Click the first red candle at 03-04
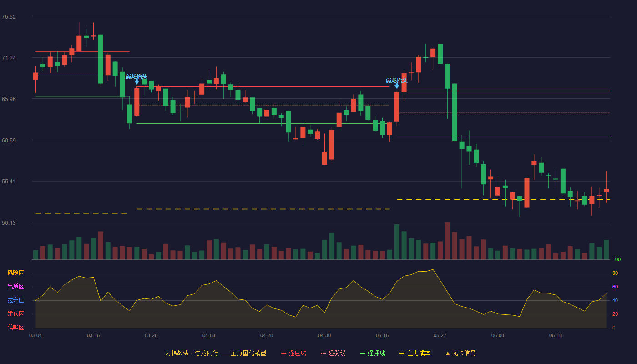Viewport: 637px width, 364px height. 35,76
